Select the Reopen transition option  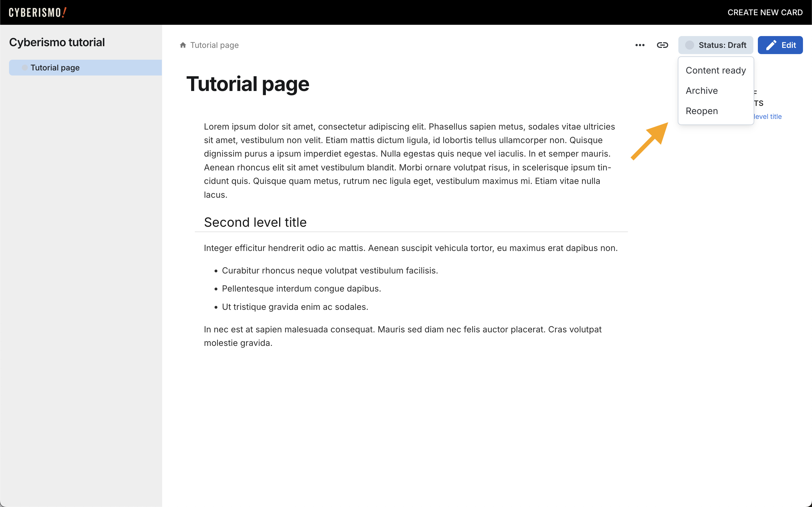click(701, 111)
